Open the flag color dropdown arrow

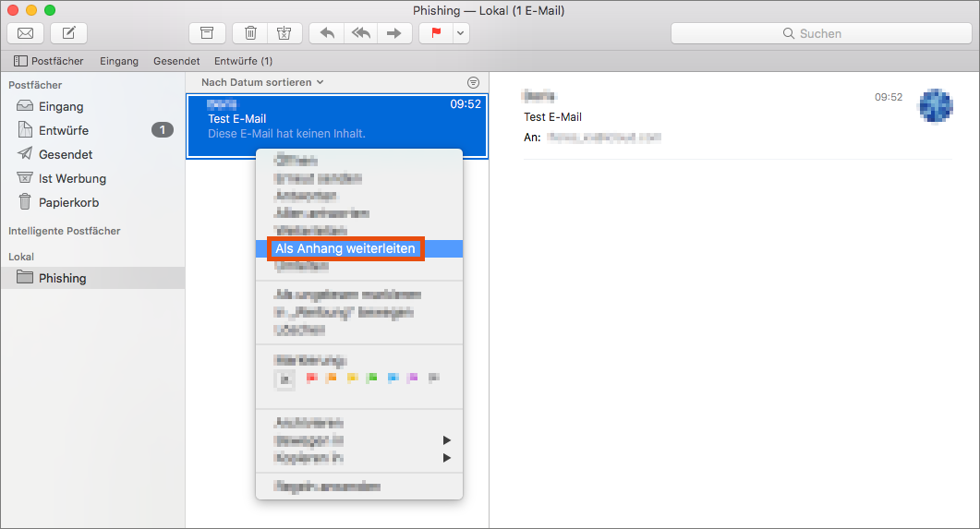(461, 33)
